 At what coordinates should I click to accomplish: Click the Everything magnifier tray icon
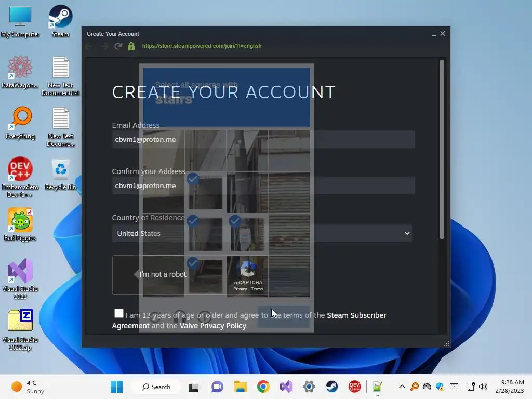click(x=414, y=387)
